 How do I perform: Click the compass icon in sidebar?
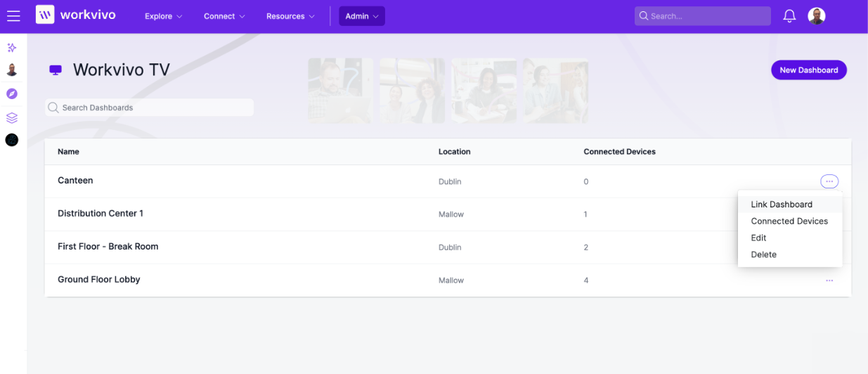click(x=12, y=93)
